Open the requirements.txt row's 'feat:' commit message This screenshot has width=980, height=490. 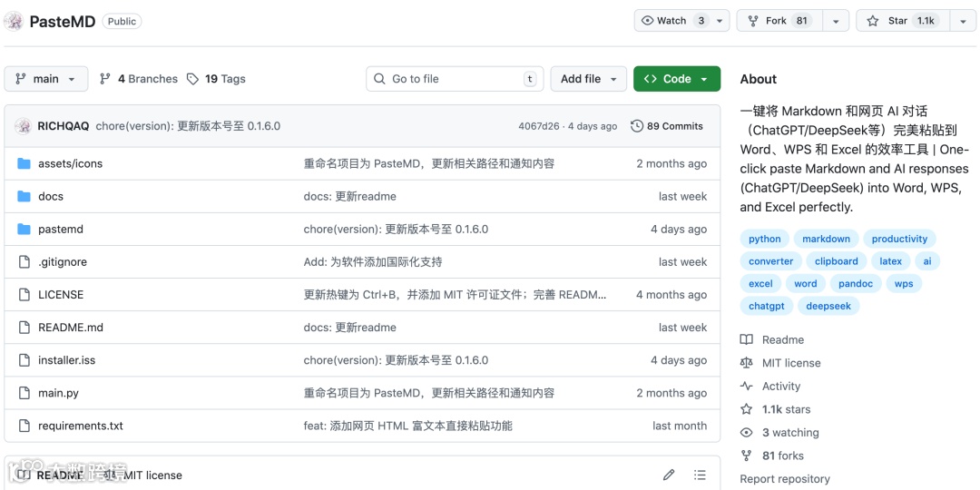click(408, 426)
